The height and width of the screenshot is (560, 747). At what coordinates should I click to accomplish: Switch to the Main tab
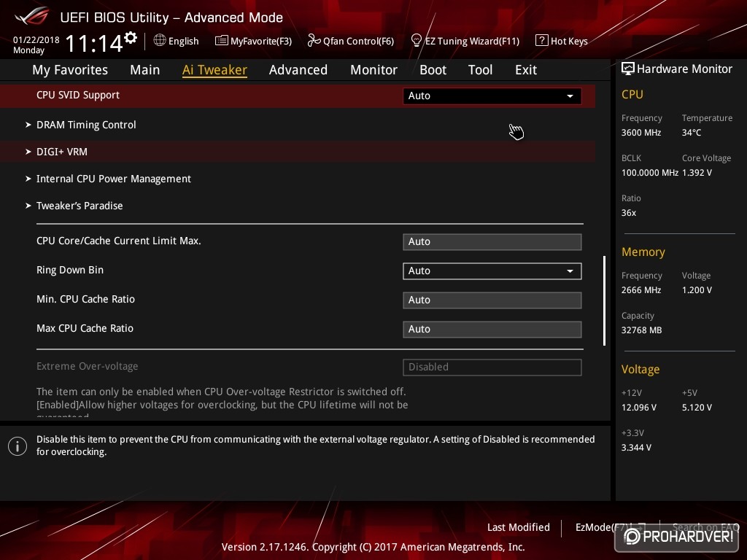145,70
